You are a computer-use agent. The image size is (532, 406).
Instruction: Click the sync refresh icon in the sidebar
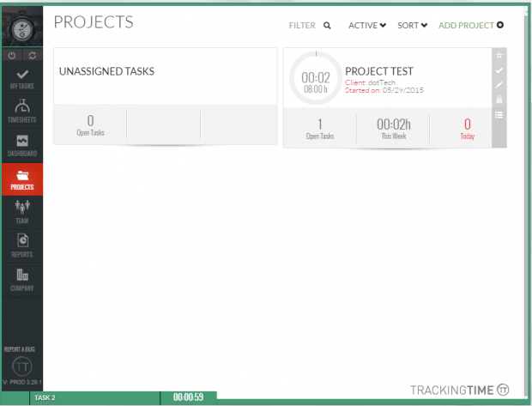33,55
